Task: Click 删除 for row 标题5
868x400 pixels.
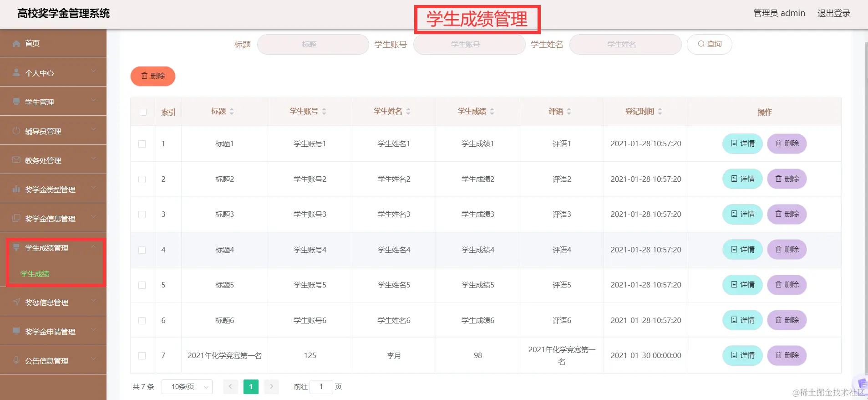Action: (787, 285)
